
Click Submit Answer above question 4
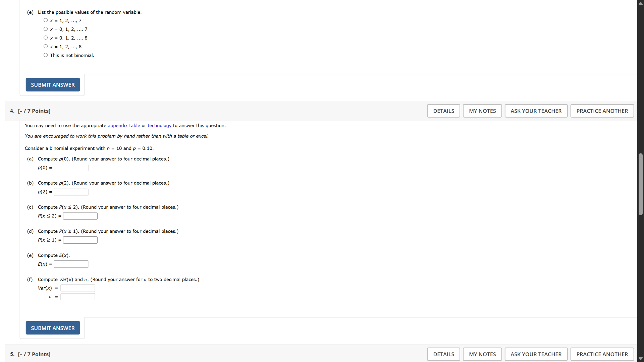[53, 85]
